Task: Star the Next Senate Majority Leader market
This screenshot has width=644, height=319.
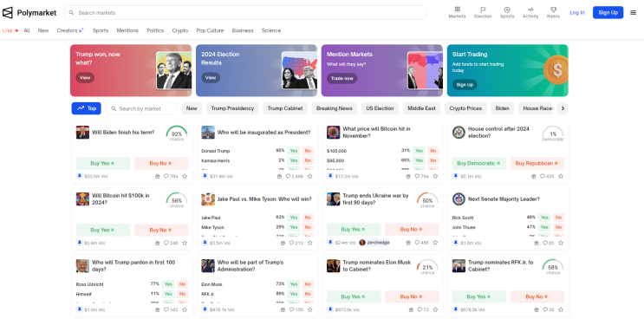Action: click(x=561, y=243)
